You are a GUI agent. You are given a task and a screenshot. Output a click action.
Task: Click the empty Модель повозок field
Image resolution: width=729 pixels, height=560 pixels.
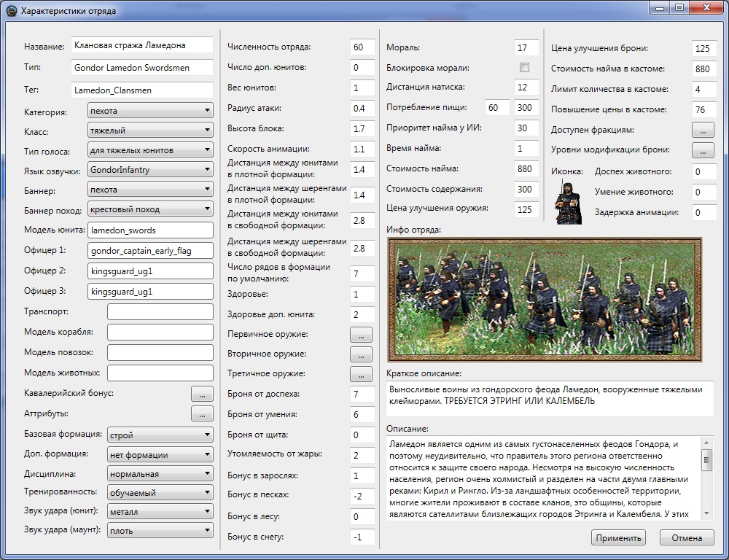[x=160, y=353]
